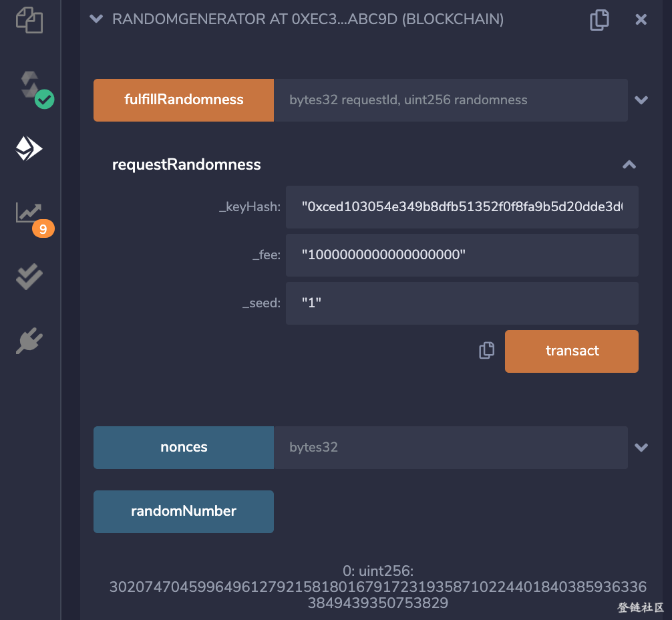The width and height of the screenshot is (672, 620).
Task: Focus the fulfillRandomness arguments input
Action: (x=451, y=100)
